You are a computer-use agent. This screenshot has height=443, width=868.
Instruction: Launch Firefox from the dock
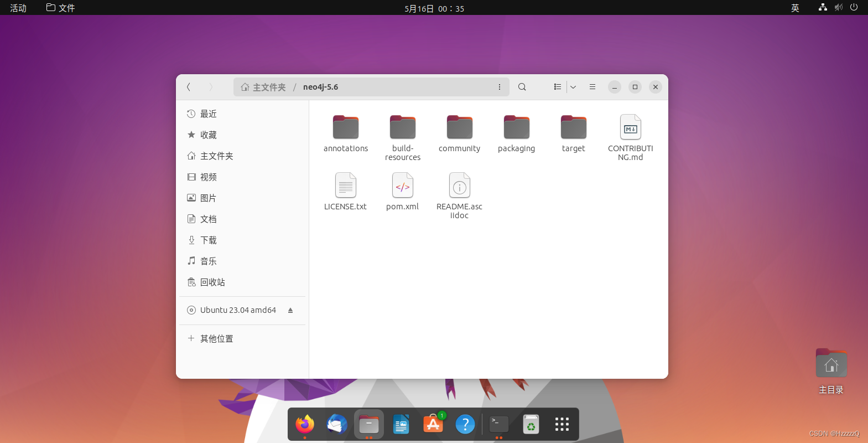click(305, 424)
